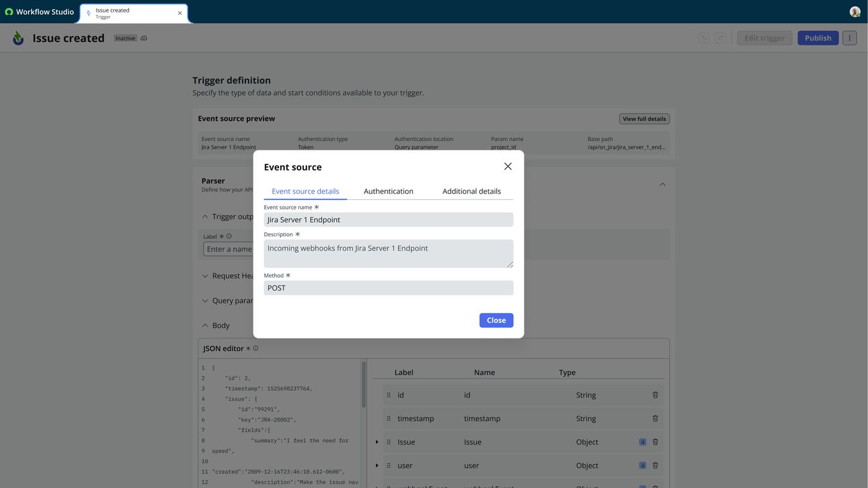Click the user row drag handle
The image size is (868, 488).
[389, 466]
